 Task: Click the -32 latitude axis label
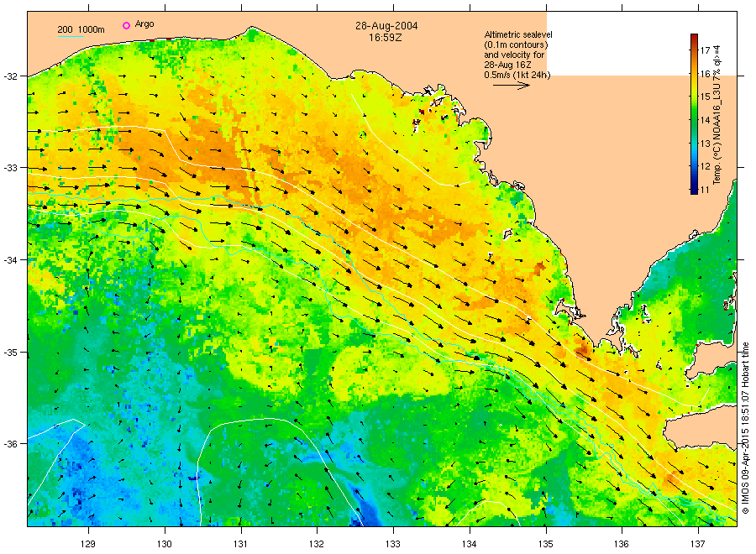click(x=10, y=76)
